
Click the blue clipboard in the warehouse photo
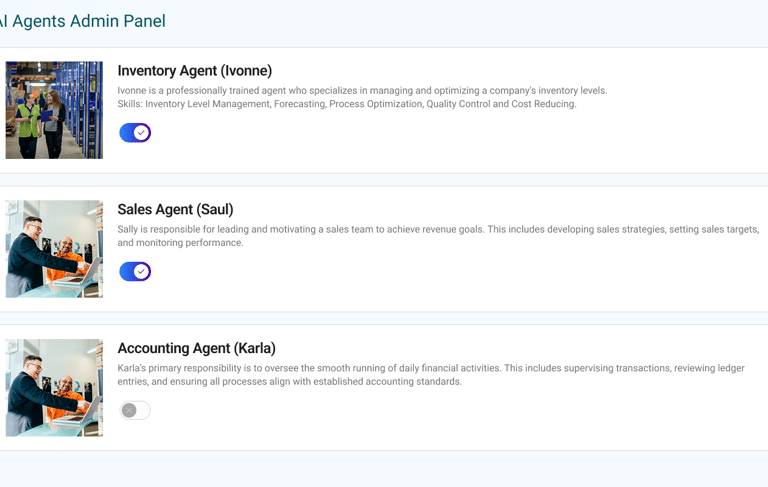[47, 116]
